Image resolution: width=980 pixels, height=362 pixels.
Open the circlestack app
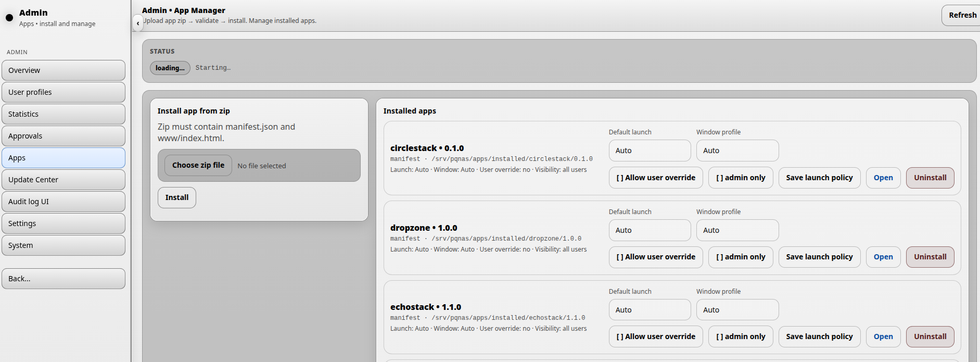[x=883, y=178]
